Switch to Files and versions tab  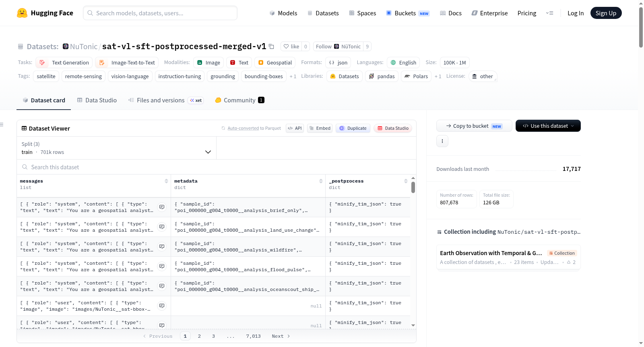pos(165,100)
